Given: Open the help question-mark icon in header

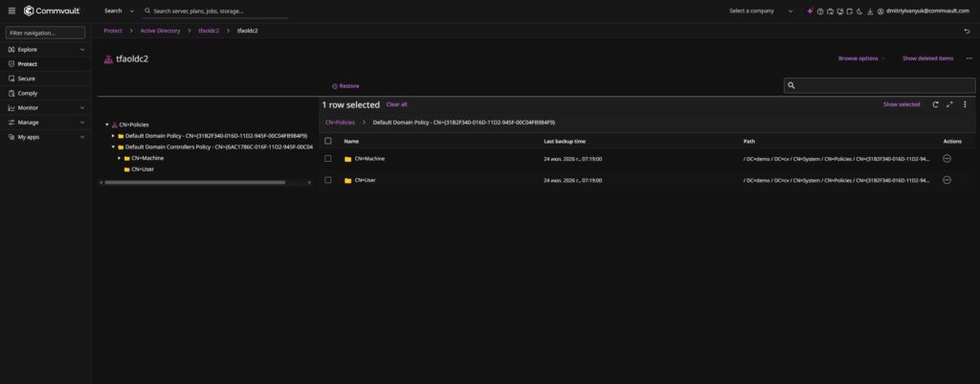Looking at the screenshot, I should click(820, 11).
